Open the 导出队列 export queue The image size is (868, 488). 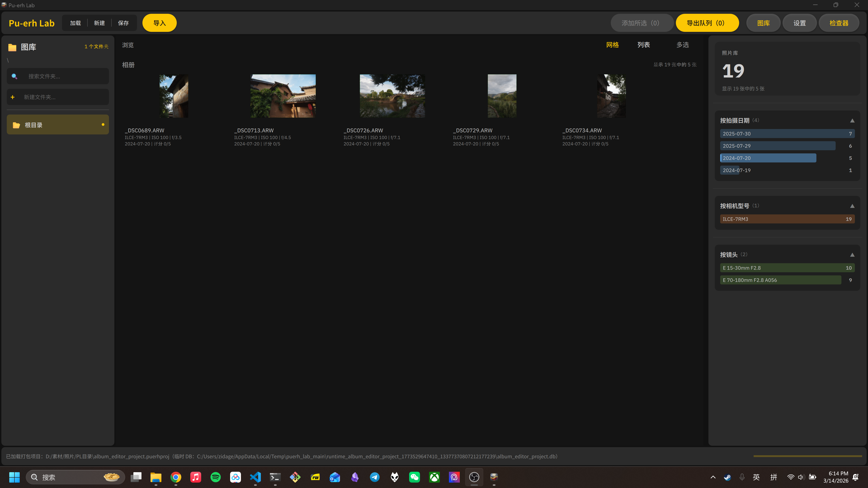tap(707, 23)
